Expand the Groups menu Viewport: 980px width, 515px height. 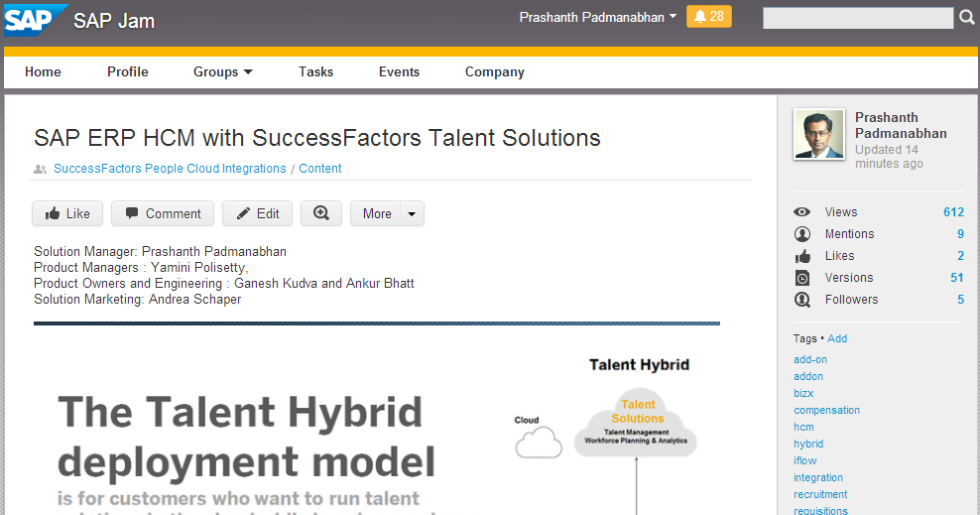(x=222, y=71)
